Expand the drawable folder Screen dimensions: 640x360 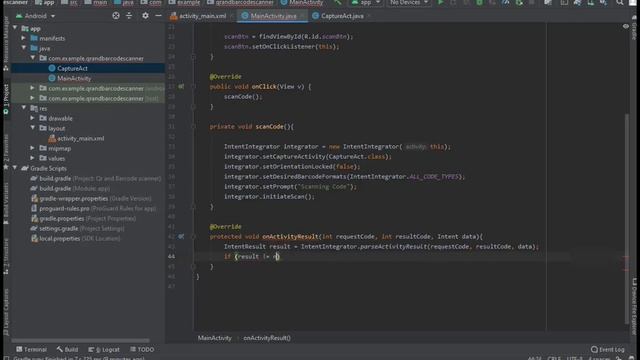(x=33, y=118)
